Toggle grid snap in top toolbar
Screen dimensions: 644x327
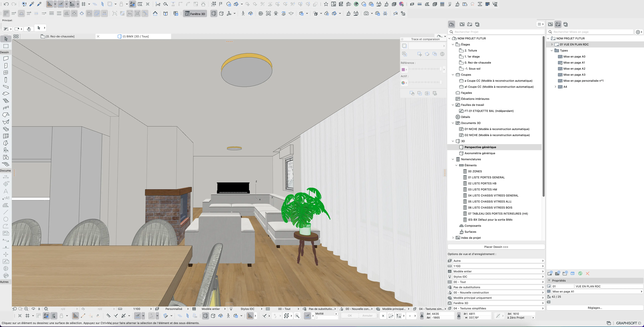pos(84,4)
